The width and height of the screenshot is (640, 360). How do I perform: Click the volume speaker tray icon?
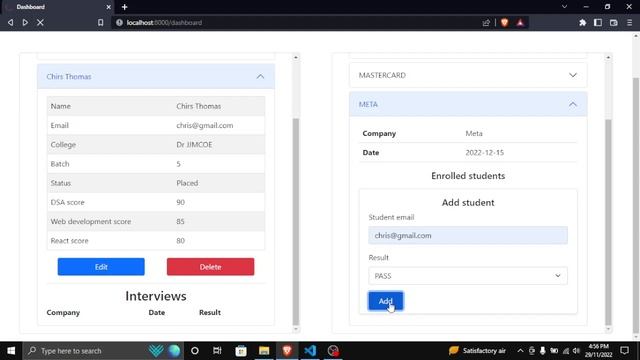point(576,351)
